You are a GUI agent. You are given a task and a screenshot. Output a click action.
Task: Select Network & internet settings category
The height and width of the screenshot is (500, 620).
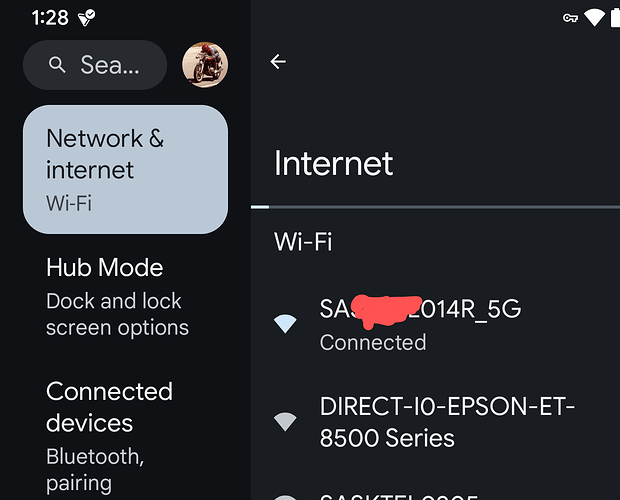(x=125, y=169)
